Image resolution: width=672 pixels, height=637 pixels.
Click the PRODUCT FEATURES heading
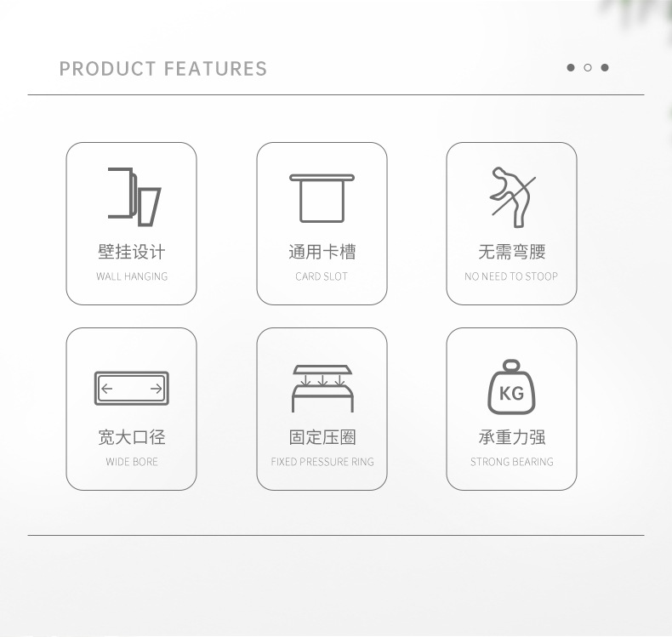pos(162,69)
